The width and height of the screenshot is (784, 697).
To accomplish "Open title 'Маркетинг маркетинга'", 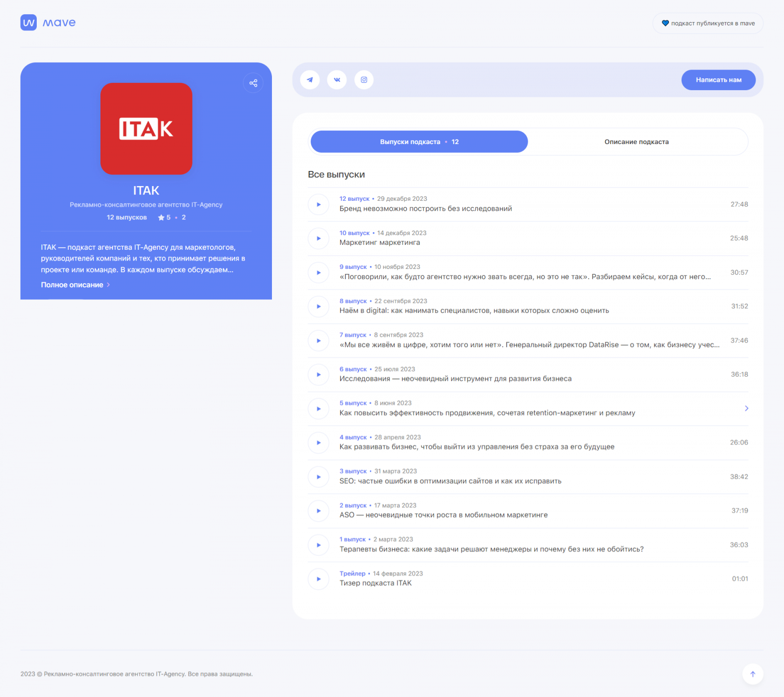I will [380, 242].
